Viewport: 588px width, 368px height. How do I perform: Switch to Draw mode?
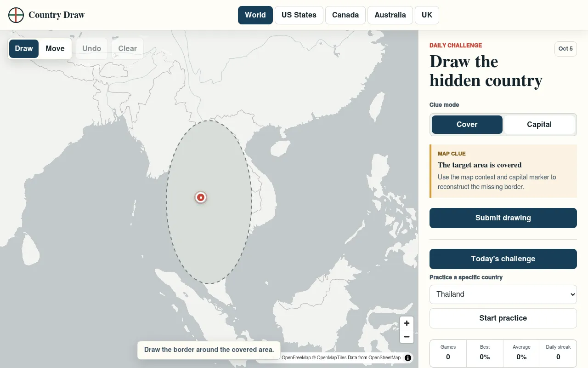point(24,49)
